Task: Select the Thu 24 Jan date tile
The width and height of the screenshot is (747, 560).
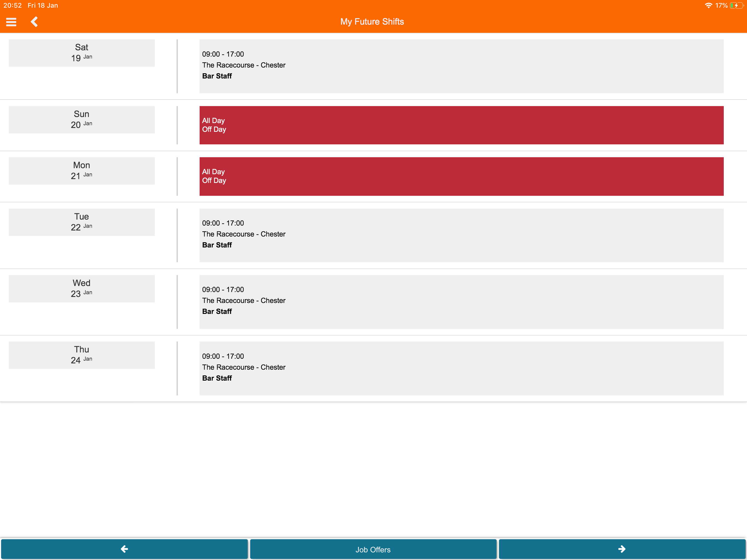Action: point(81,355)
